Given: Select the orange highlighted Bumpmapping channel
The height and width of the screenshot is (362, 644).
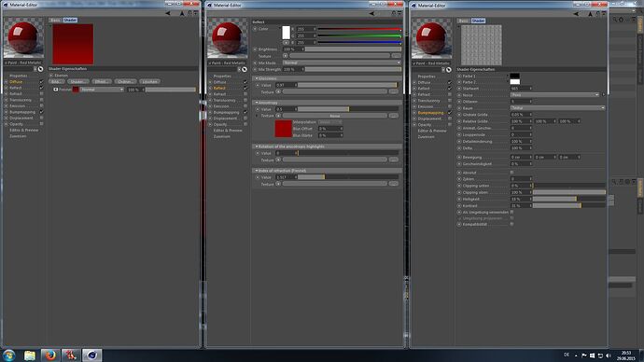Looking at the screenshot, I should (431, 113).
